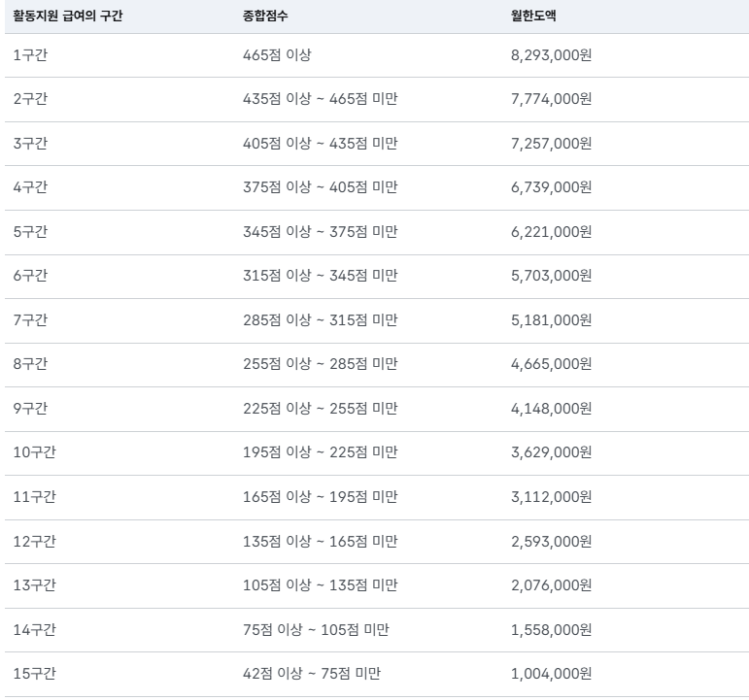Select the 285점 이상 ~ 315점 미만 cell
Viewport: 749px width, 700px height.
pos(320,320)
